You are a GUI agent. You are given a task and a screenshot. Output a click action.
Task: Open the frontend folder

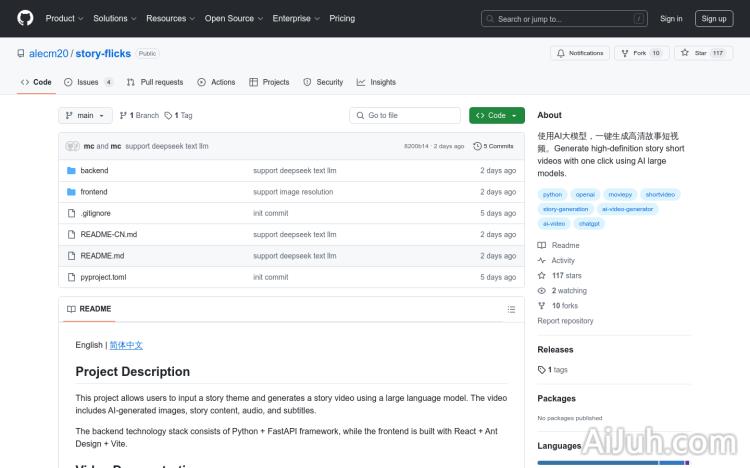click(94, 192)
